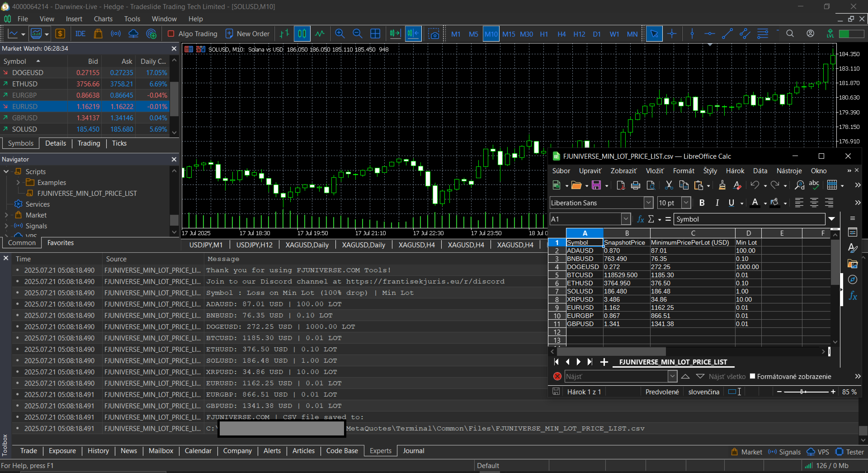The height and width of the screenshot is (473, 868).
Task: Select FJUNIVERSE_MIN_LOT_PRICE_LIST script in Navigator
Action: coord(87,194)
